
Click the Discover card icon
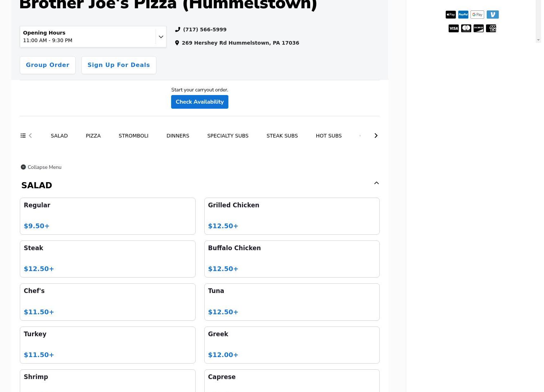[478, 28]
